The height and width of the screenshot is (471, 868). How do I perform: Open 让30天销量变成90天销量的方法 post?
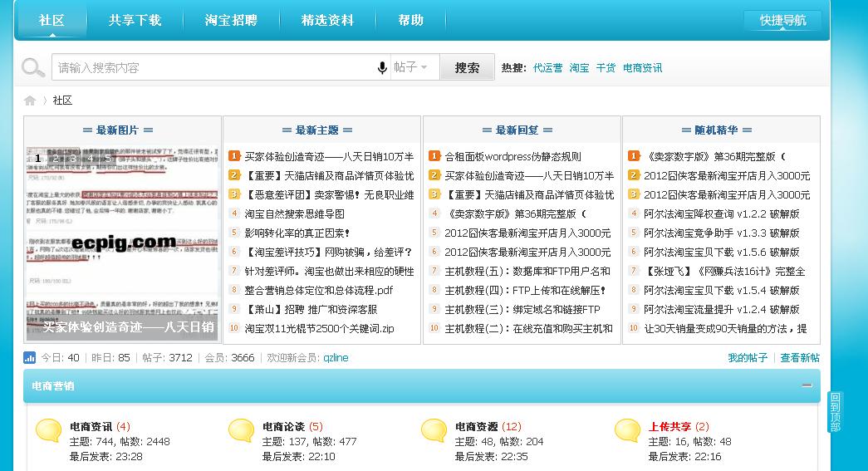click(x=725, y=329)
